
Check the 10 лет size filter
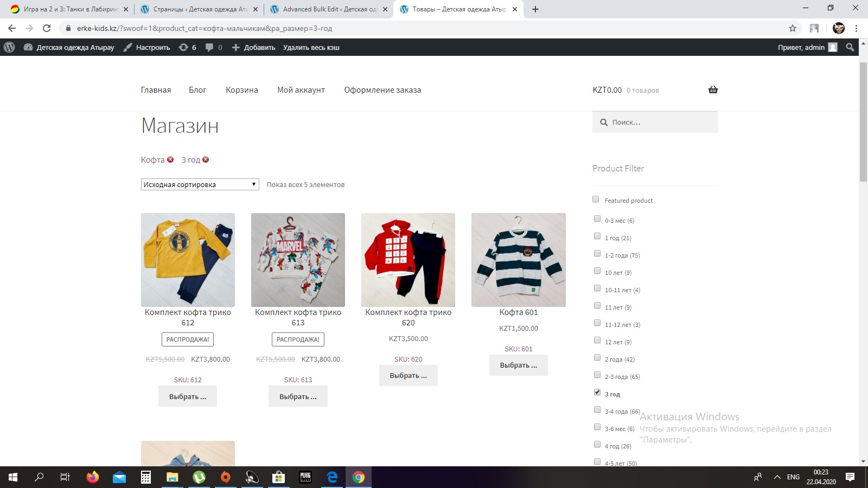[597, 271]
